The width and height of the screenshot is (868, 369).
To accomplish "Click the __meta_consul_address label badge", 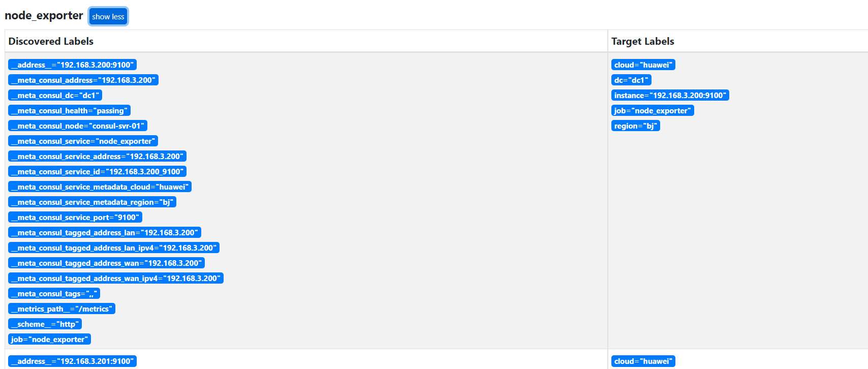I will (x=83, y=80).
